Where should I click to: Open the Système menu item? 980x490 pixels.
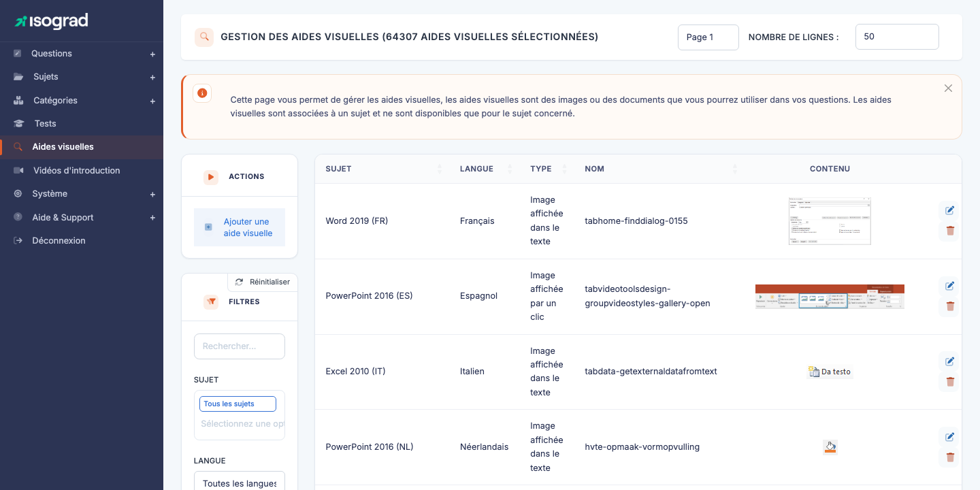tap(50, 193)
